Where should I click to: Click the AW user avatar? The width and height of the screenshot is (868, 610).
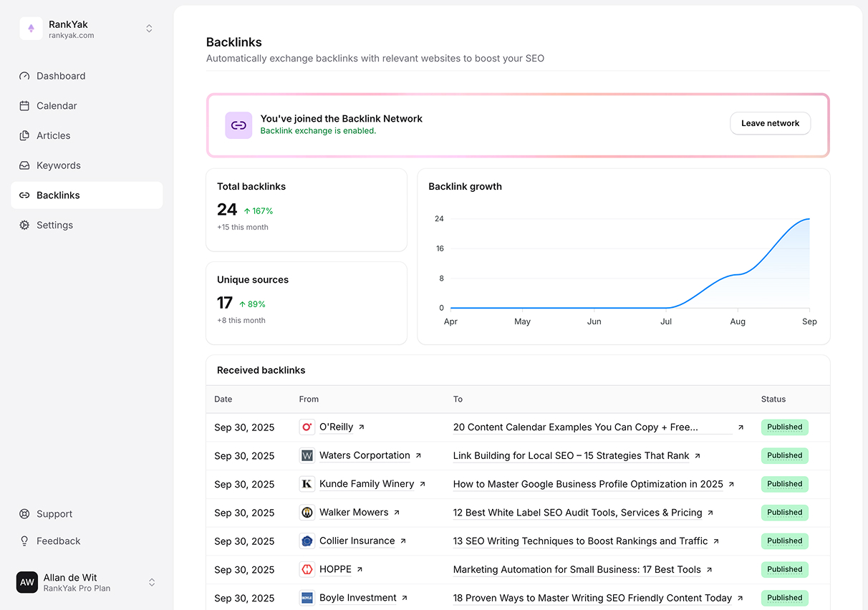click(27, 582)
